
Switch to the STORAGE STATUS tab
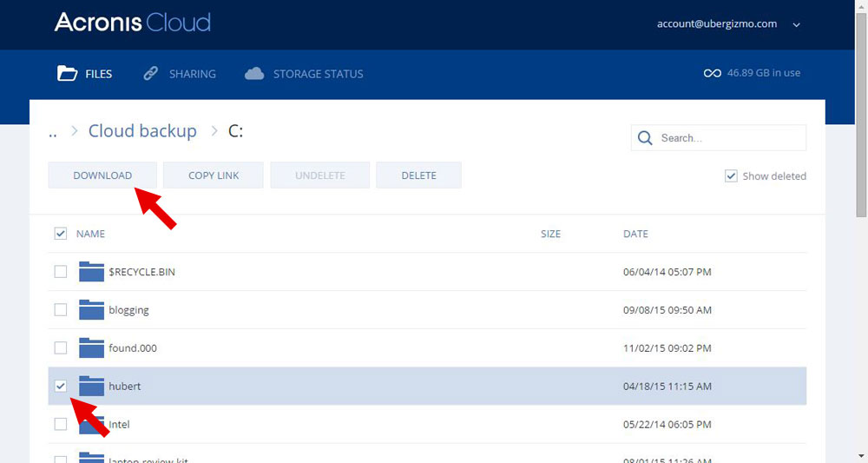coord(319,74)
